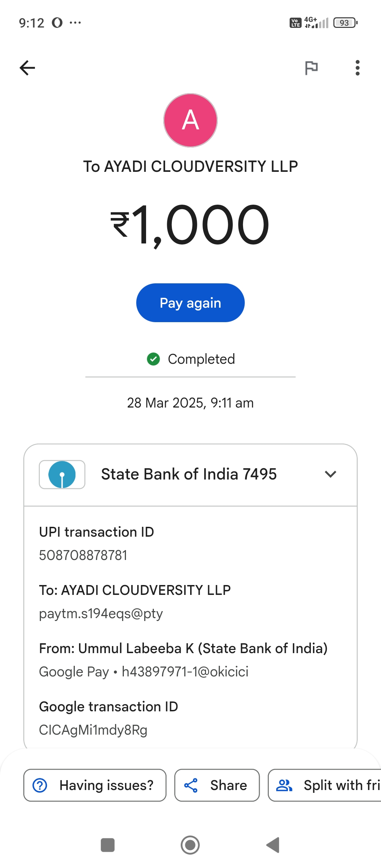Expand the State Bank of India 7495 row
Screen dimensions: 381x868
point(189,474)
